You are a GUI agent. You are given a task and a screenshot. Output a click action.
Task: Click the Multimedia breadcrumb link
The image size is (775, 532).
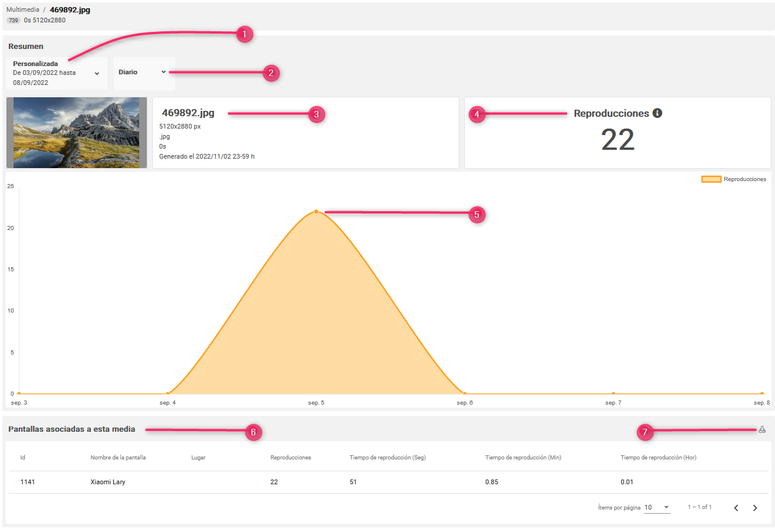[22, 10]
